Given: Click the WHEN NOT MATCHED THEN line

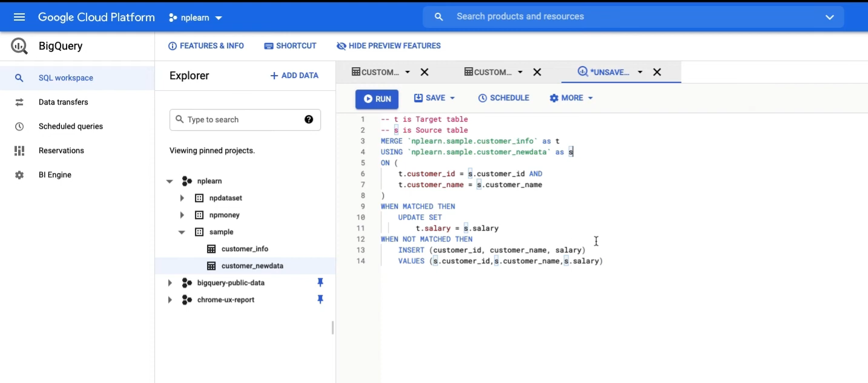Looking at the screenshot, I should click(427, 239).
